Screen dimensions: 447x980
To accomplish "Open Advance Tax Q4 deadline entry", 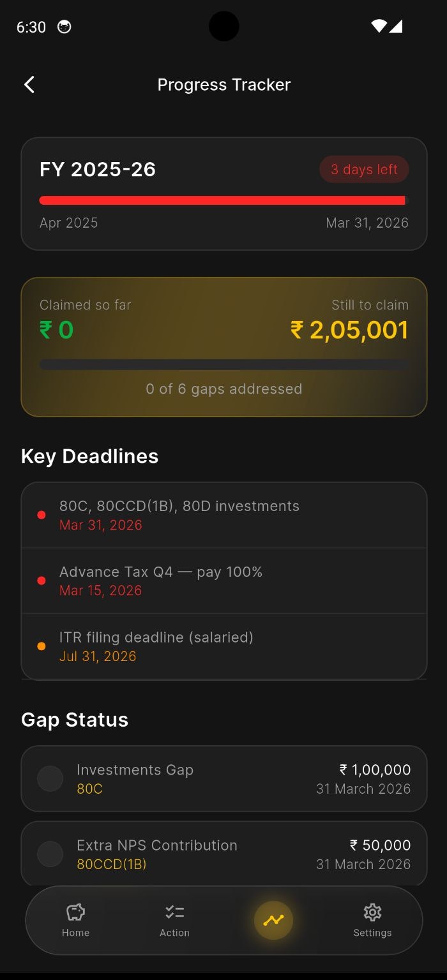I will pos(224,581).
